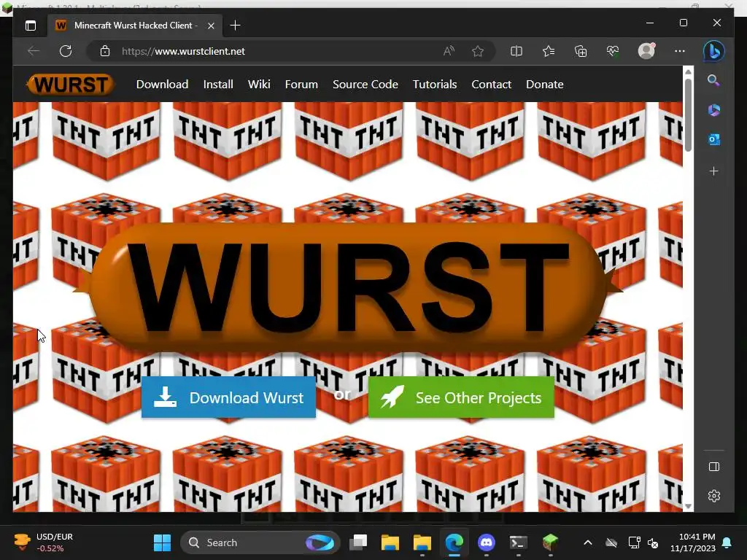This screenshot has height=560, width=747.
Task: Switch to Microsoft Edge taskbar icon
Action: [x=454, y=542]
